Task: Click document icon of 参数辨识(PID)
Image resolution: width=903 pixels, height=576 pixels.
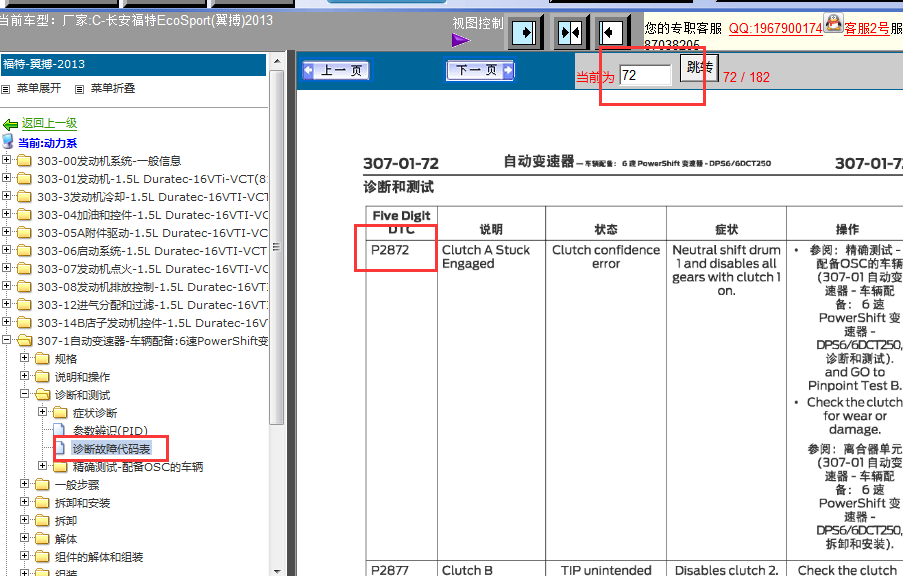Action: point(59,430)
